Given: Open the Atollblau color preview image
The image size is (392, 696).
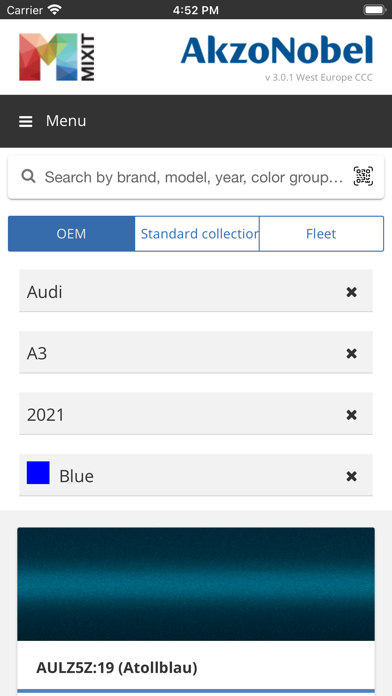Looking at the screenshot, I should 196,584.
